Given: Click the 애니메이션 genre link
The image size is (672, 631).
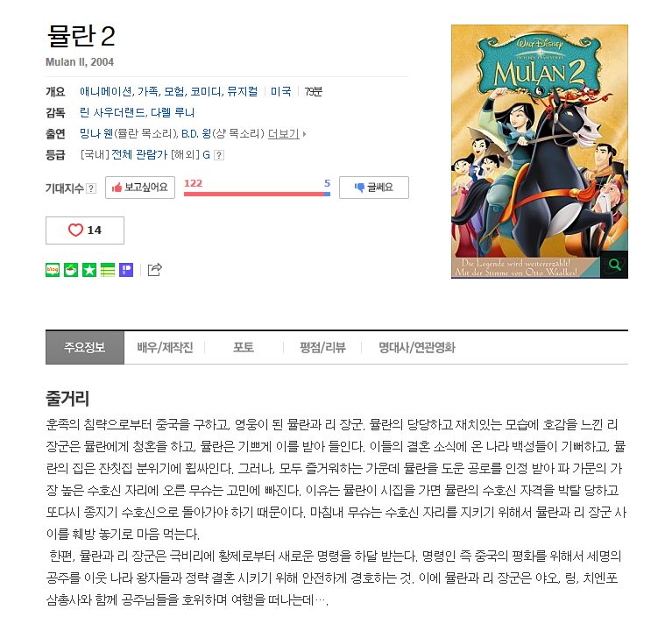Looking at the screenshot, I should point(106,92).
